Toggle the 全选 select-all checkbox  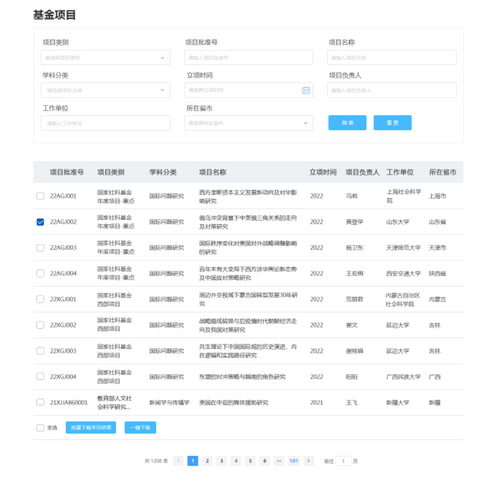(x=40, y=427)
